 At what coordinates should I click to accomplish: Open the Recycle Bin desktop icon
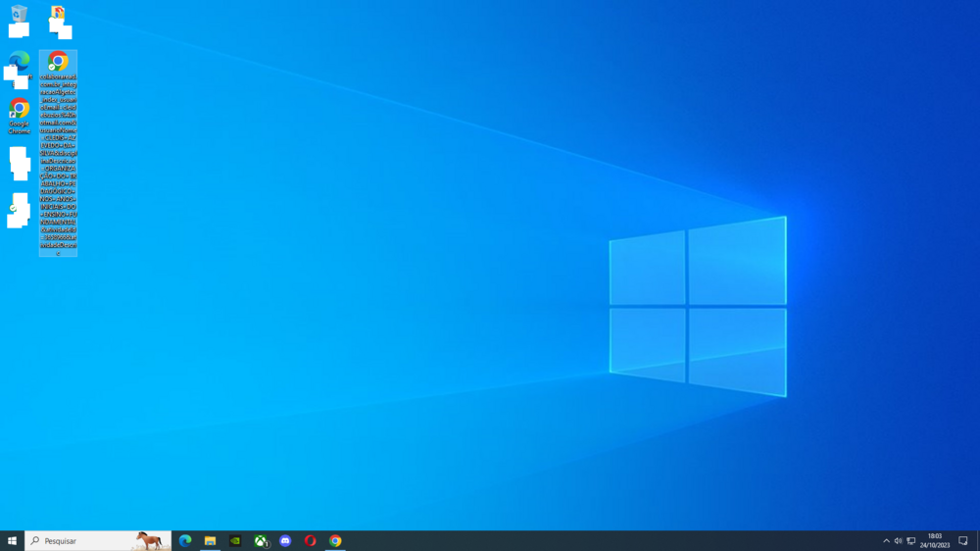point(19,15)
